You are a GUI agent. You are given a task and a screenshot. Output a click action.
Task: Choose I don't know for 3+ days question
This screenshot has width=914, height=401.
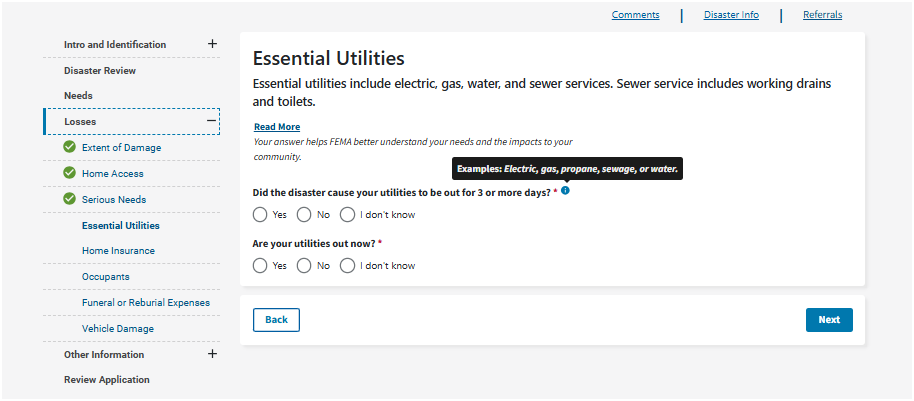pyautogui.click(x=348, y=214)
